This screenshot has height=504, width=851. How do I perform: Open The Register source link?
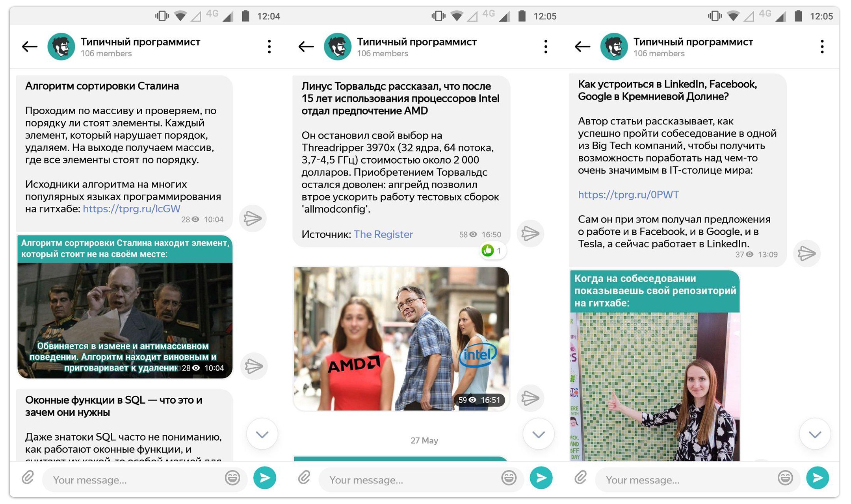[x=383, y=234]
